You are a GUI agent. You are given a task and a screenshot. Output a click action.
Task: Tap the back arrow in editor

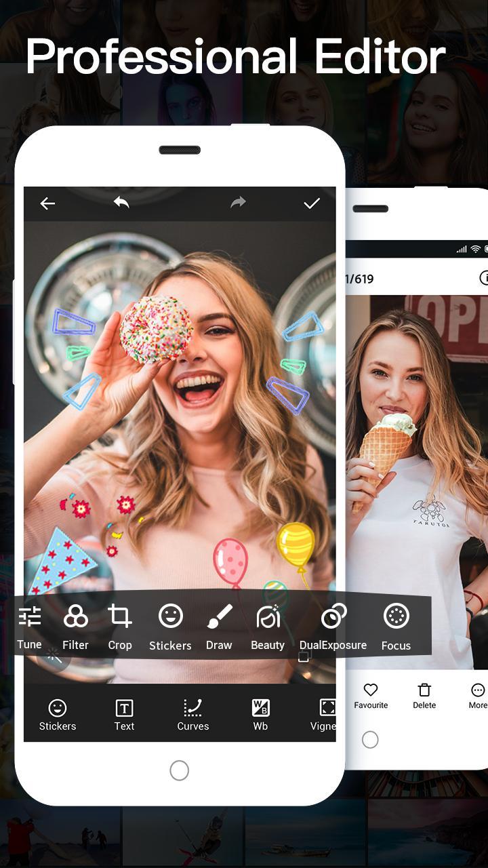click(x=47, y=203)
